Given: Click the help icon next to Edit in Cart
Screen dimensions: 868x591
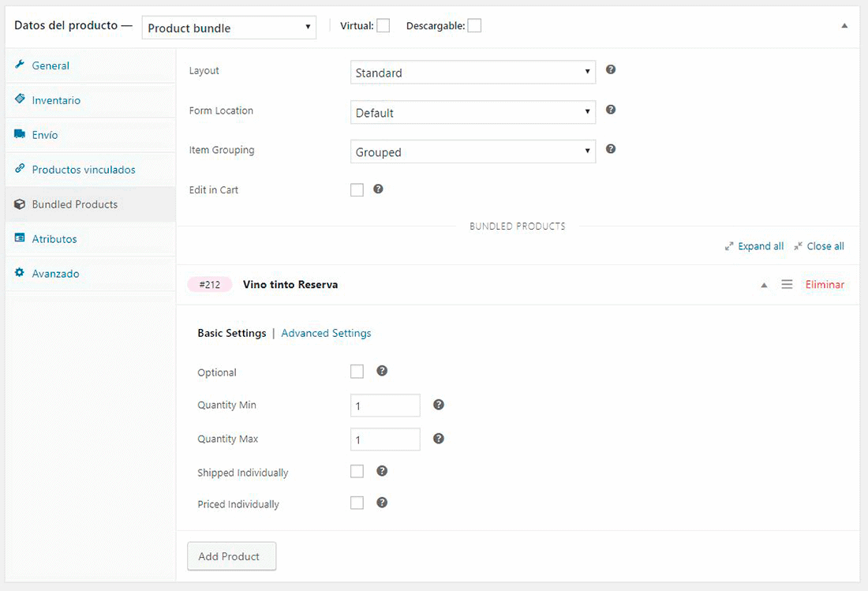Looking at the screenshot, I should coord(378,189).
